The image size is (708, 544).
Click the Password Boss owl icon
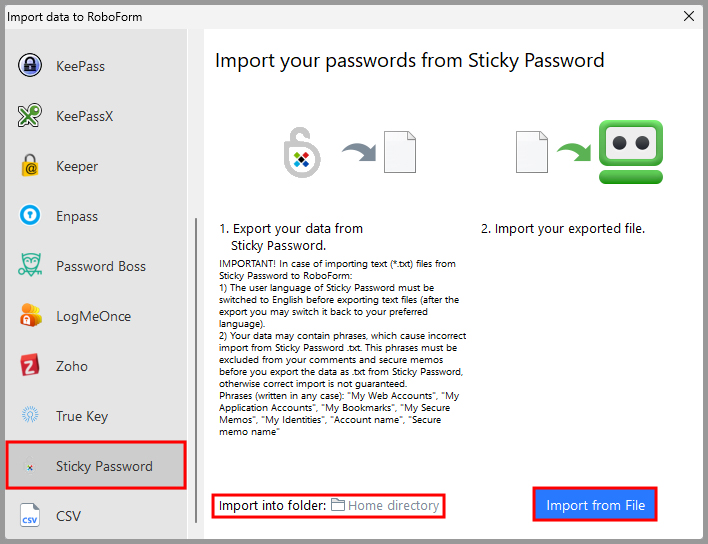[x=30, y=266]
